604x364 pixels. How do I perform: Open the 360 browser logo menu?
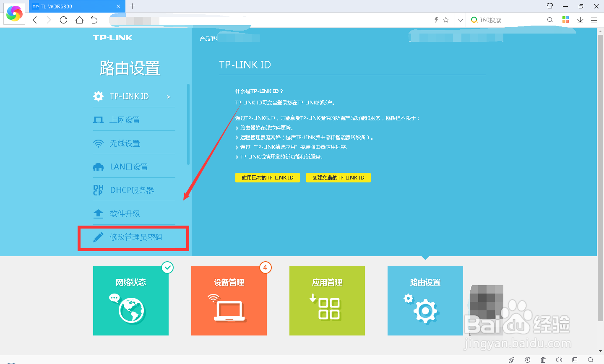[x=14, y=13]
